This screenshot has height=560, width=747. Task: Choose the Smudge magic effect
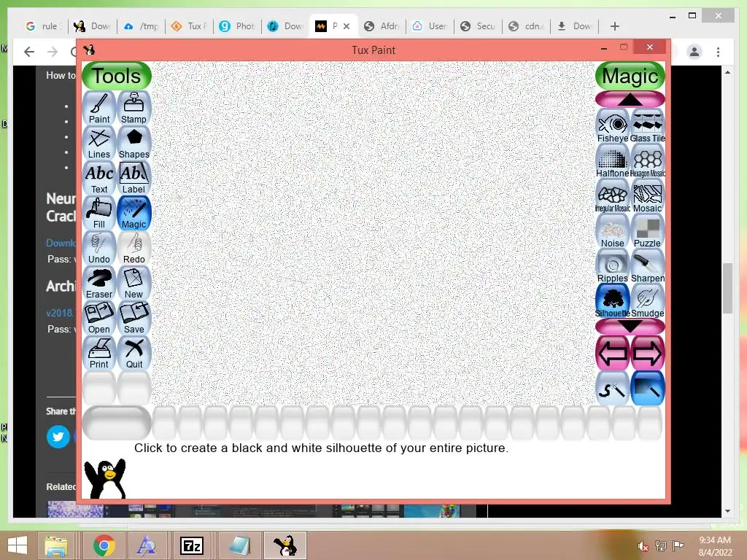[648, 301]
